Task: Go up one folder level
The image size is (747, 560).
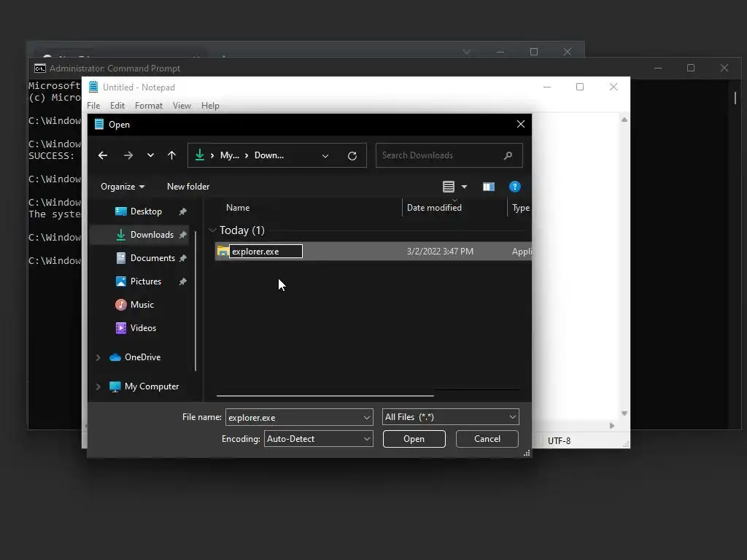Action: point(172,155)
